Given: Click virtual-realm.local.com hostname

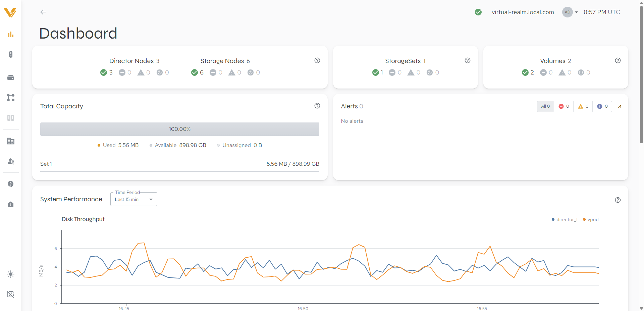Looking at the screenshot, I should (x=523, y=12).
